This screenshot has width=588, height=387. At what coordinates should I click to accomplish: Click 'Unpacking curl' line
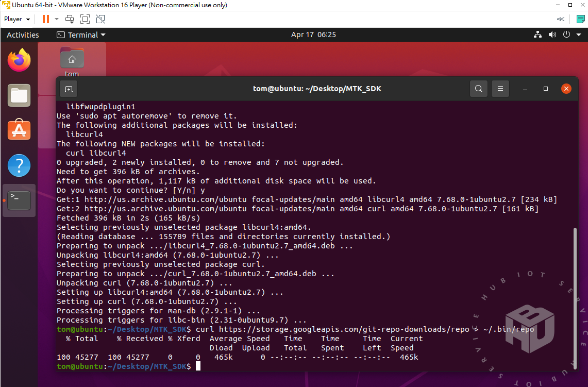(144, 283)
